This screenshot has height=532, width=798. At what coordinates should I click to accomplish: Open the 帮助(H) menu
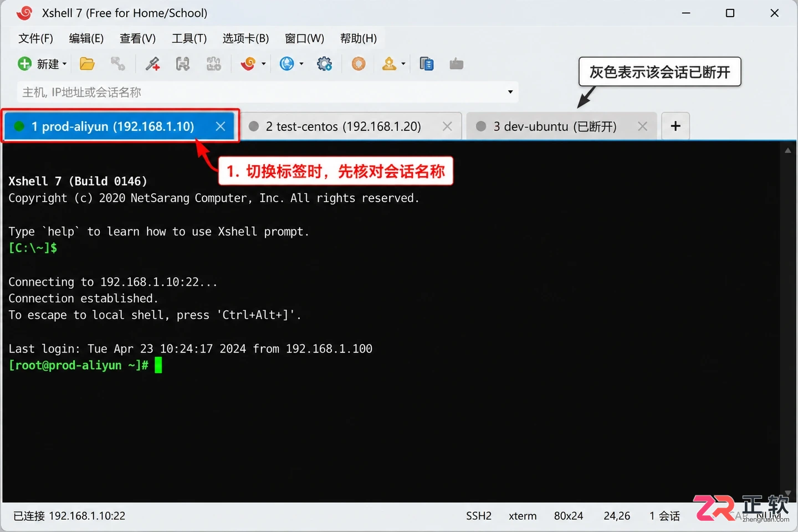(x=359, y=38)
